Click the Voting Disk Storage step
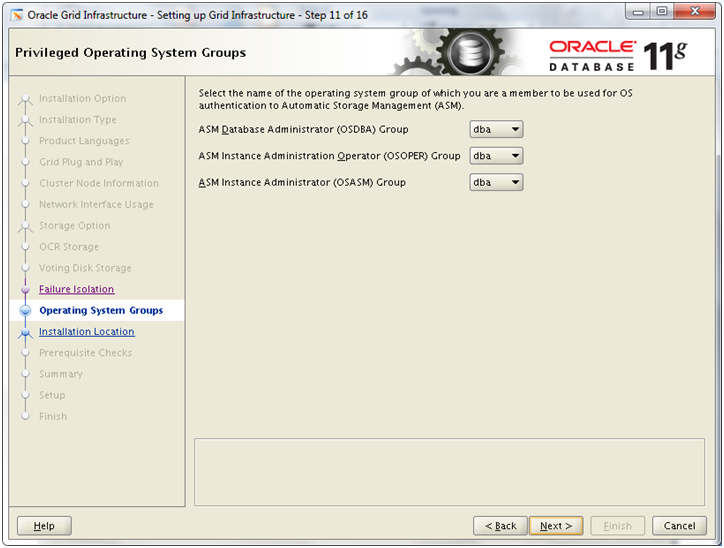 pos(85,268)
